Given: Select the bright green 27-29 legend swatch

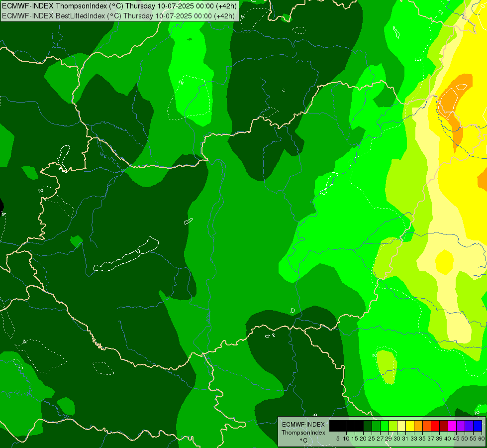Looking at the screenshot, I should (x=385, y=426).
